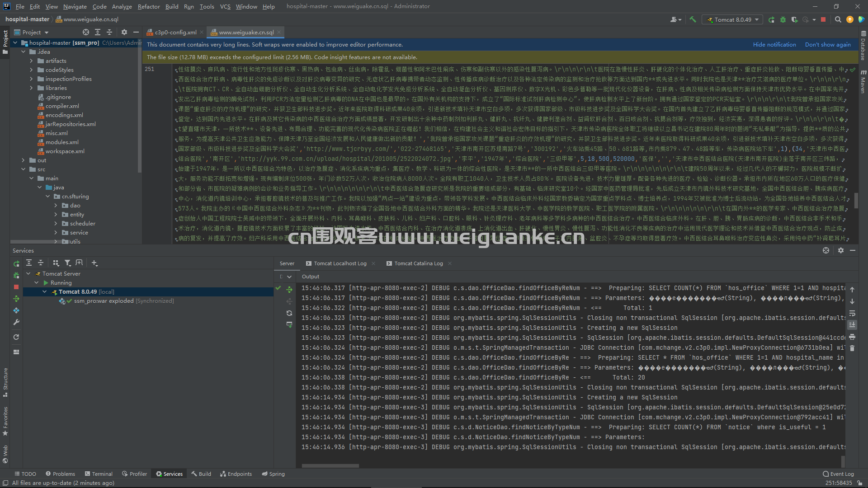Hide the Project panel with minus icon
The height and width of the screenshot is (488, 868).
[x=136, y=32]
